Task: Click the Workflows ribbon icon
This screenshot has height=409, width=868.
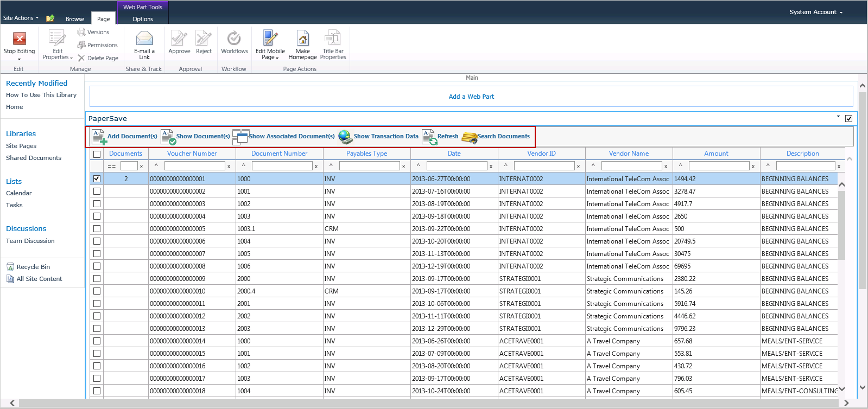Action: 234,39
